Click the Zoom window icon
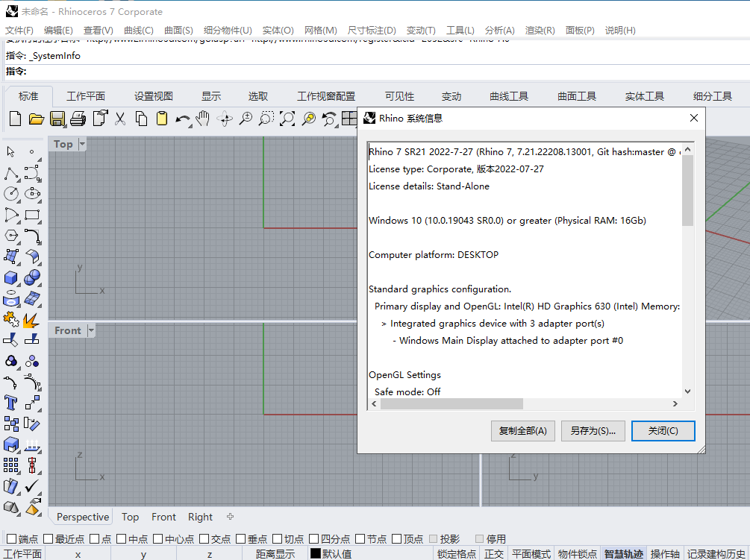750x560 pixels. (x=266, y=119)
